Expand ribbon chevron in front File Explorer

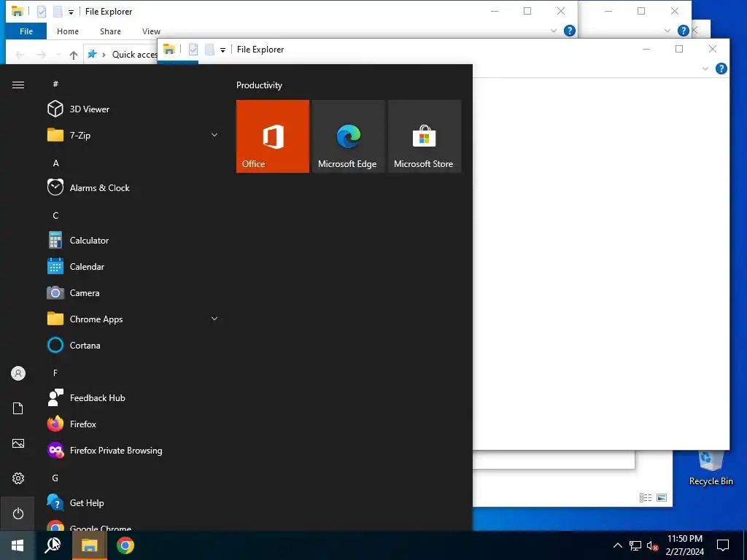click(705, 69)
